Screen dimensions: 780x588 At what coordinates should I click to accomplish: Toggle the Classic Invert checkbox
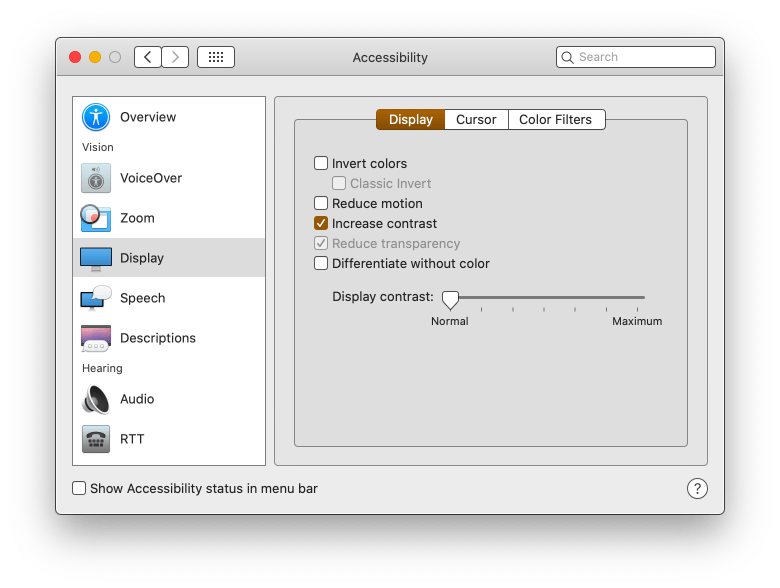(339, 183)
